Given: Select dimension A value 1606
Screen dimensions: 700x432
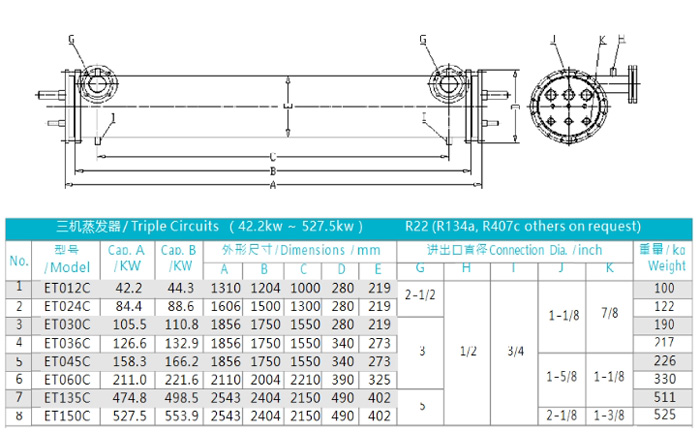Looking at the screenshot, I should (x=225, y=307).
